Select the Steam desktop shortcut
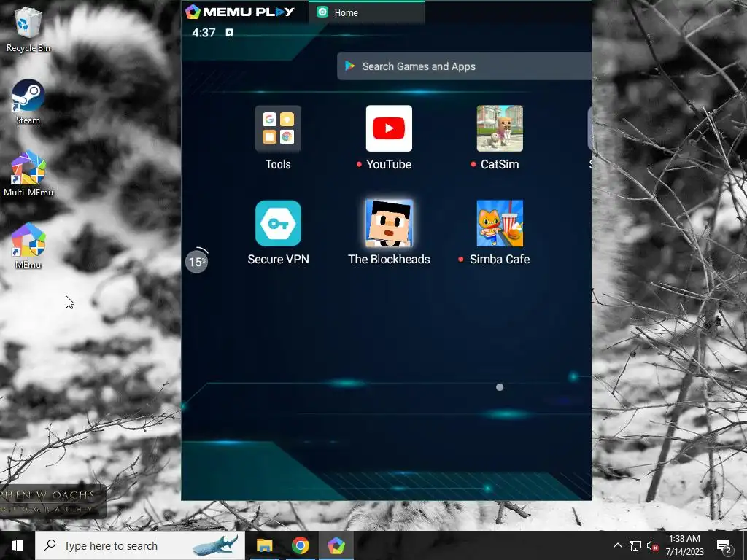The image size is (747, 560). tap(28, 102)
